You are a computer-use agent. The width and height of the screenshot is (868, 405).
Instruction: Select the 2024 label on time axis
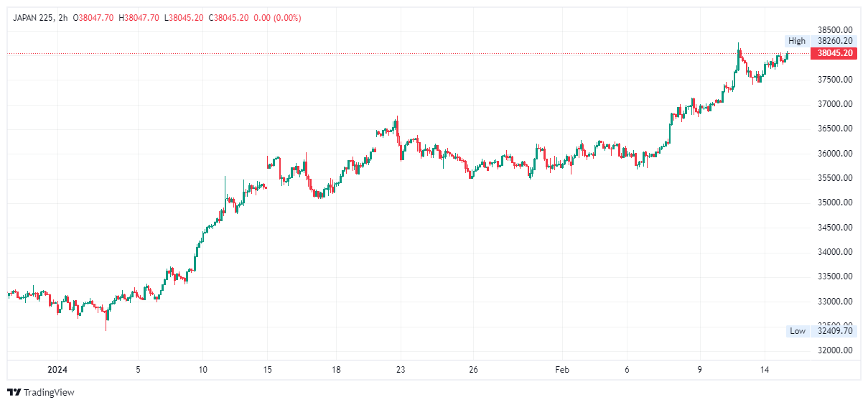point(57,370)
